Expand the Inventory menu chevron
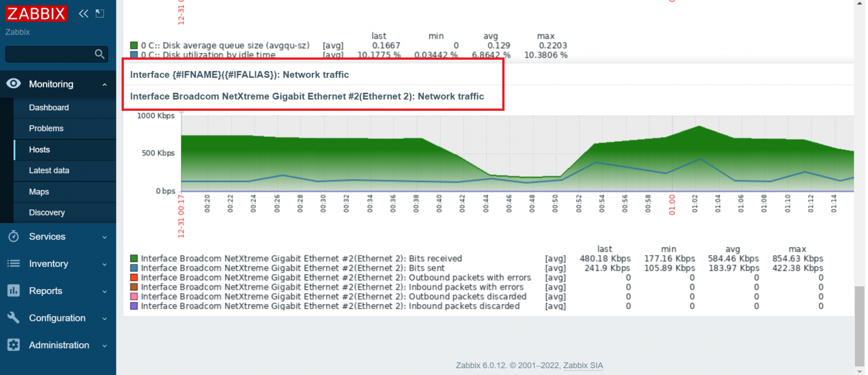Viewport: 868px width, 375px height. pos(105,264)
